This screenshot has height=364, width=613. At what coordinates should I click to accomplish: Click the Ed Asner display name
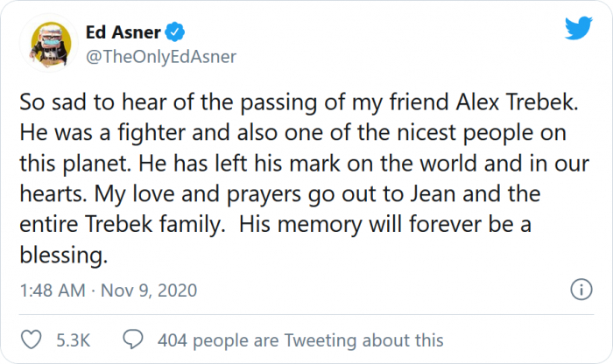pyautogui.click(x=123, y=33)
